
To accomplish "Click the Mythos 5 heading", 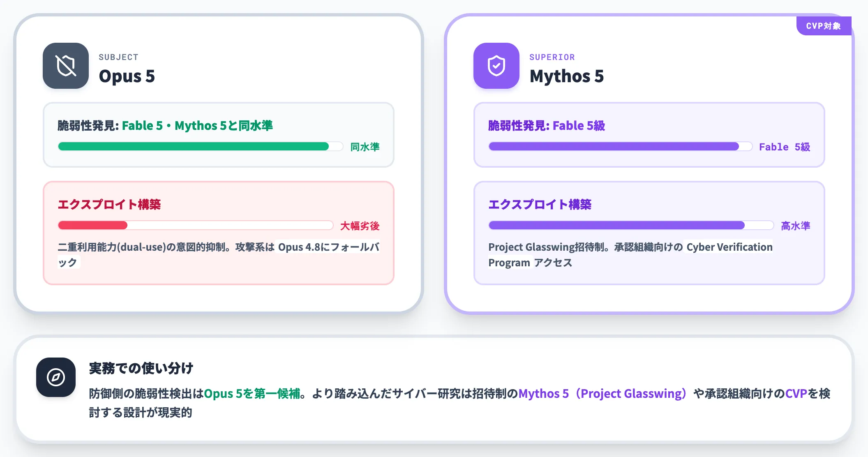I will pos(567,76).
